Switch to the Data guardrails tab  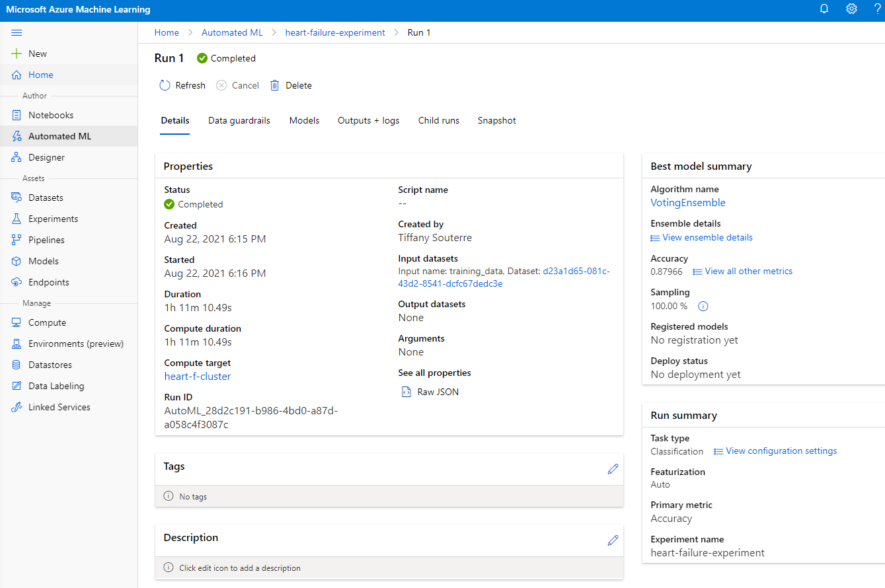click(239, 120)
